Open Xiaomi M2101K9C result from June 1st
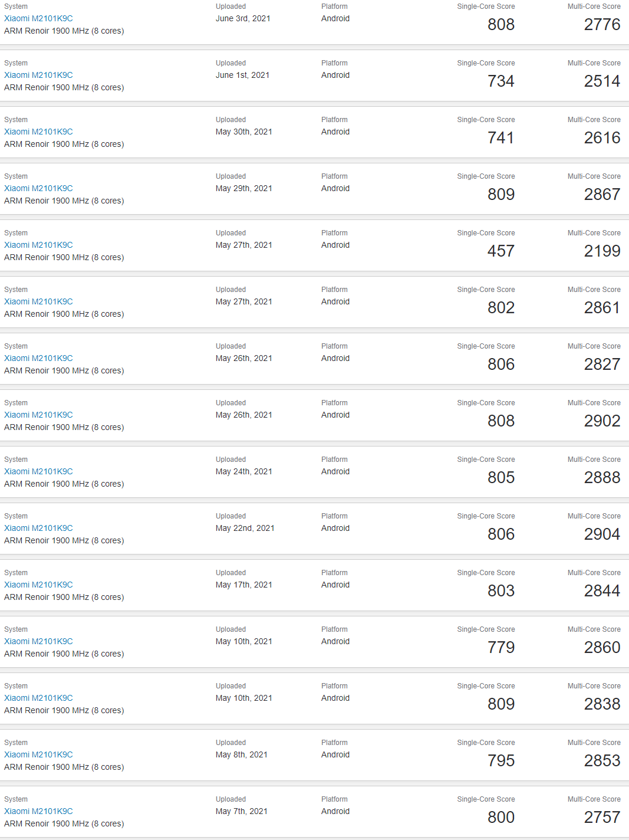This screenshot has width=629, height=840. tap(38, 75)
